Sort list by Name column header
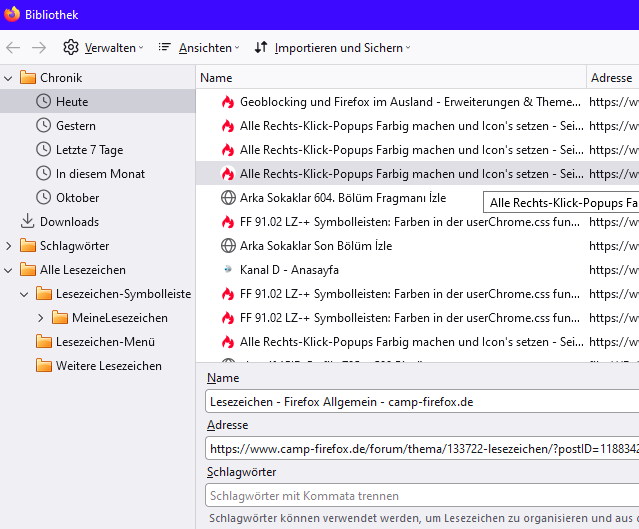This screenshot has width=639, height=529. (390, 77)
